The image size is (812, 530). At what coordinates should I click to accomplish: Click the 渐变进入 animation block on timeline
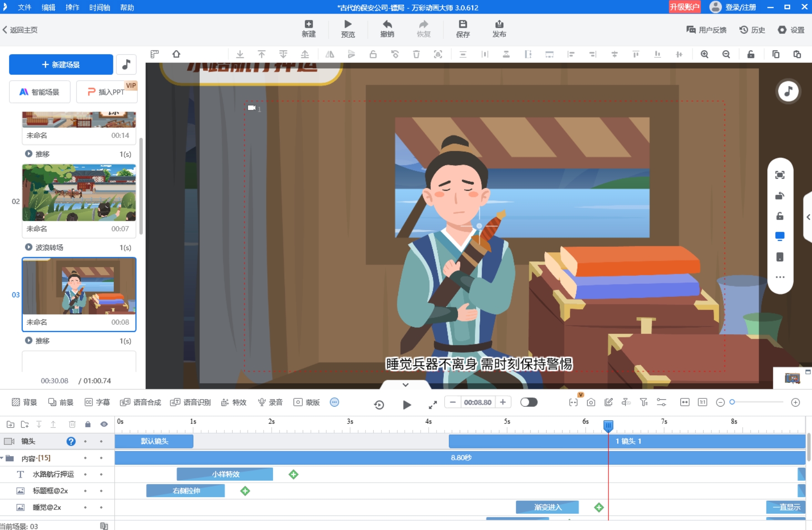(x=547, y=507)
